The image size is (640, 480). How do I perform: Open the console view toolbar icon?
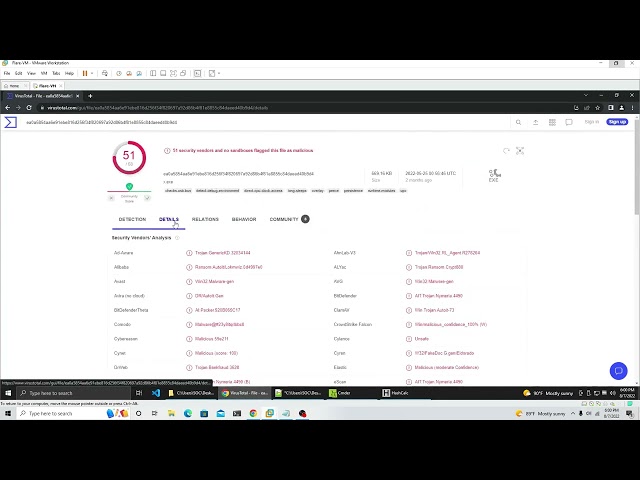pyautogui.click(x=198, y=73)
